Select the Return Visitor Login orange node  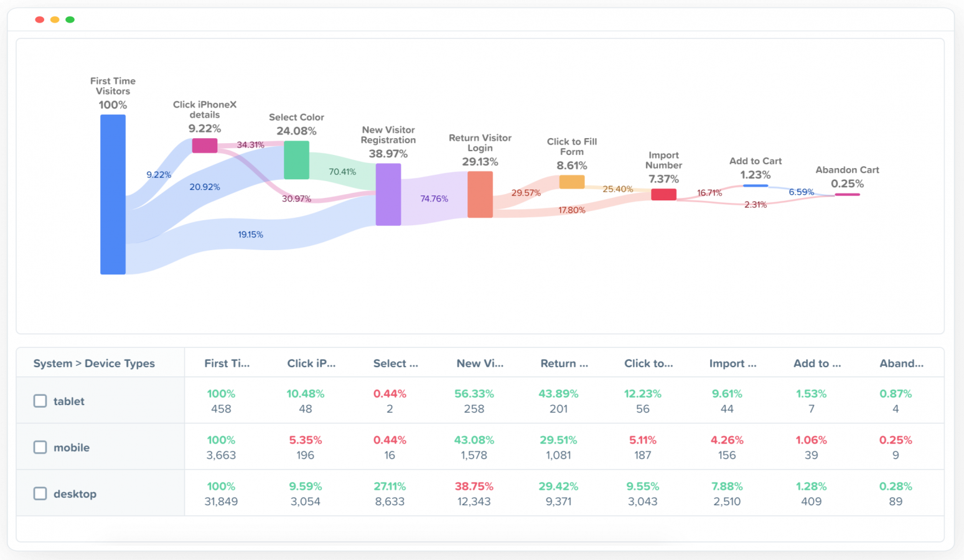tap(480, 194)
